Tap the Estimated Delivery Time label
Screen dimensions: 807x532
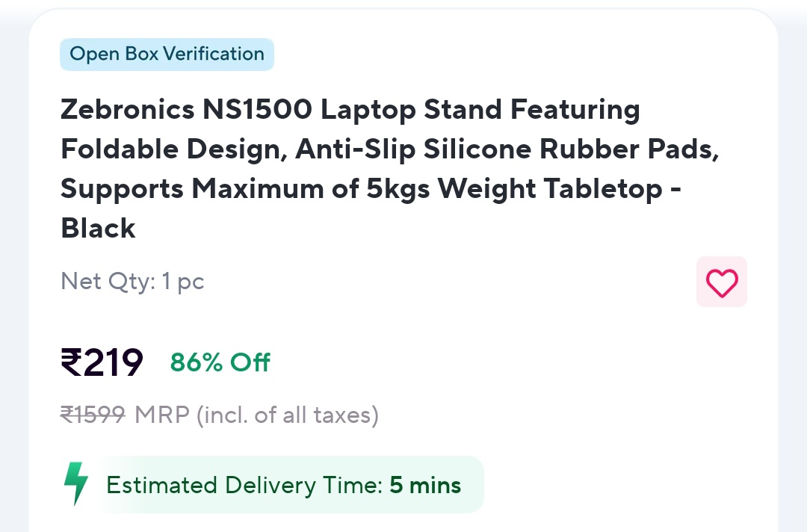(x=244, y=485)
